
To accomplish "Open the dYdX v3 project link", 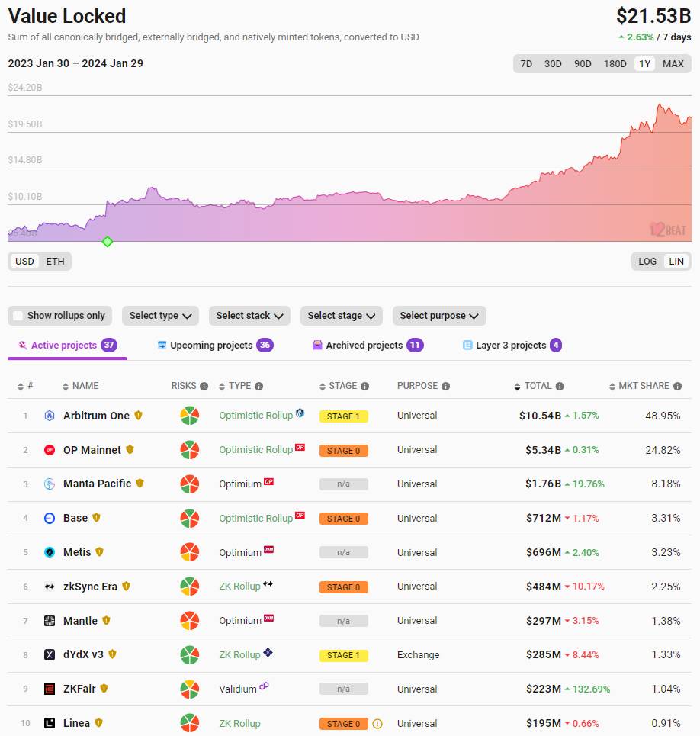I will pos(83,655).
